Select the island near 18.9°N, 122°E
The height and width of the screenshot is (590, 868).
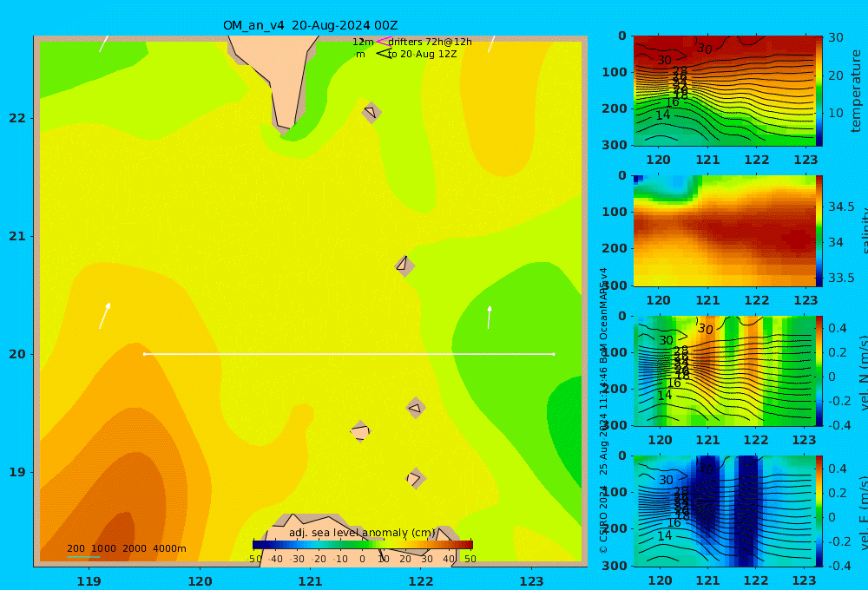[x=415, y=478]
